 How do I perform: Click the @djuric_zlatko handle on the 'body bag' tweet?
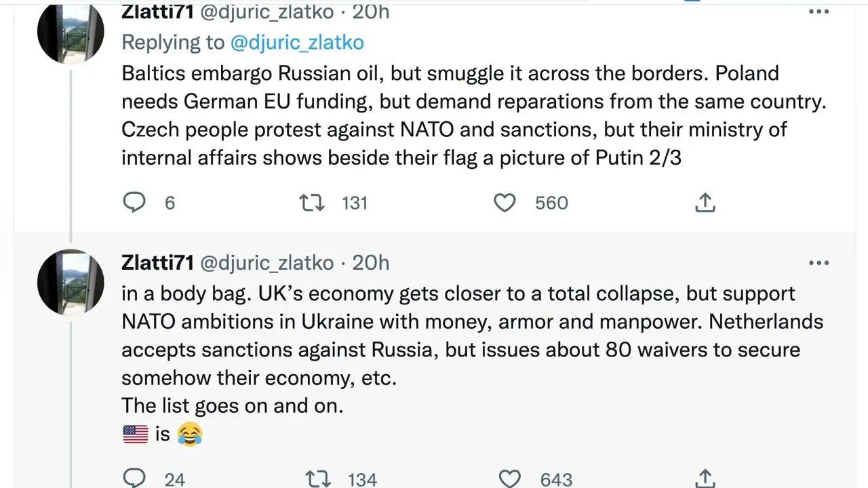click(267, 262)
